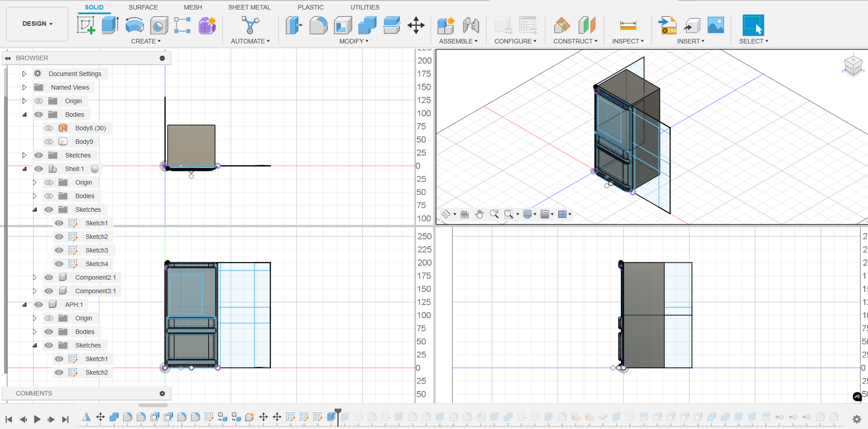Click the timeline position marker
The width and height of the screenshot is (868, 429).
point(338,416)
